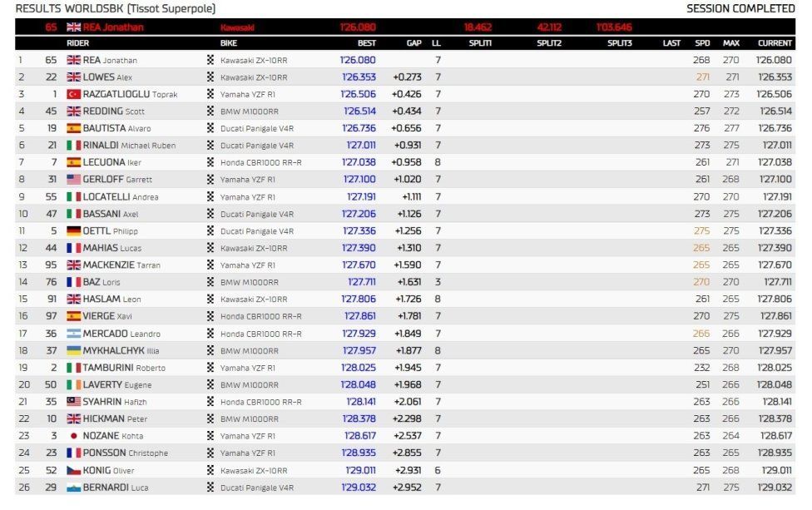
Task: Click the SESSION COMPLETED status text
Action: coord(740,9)
